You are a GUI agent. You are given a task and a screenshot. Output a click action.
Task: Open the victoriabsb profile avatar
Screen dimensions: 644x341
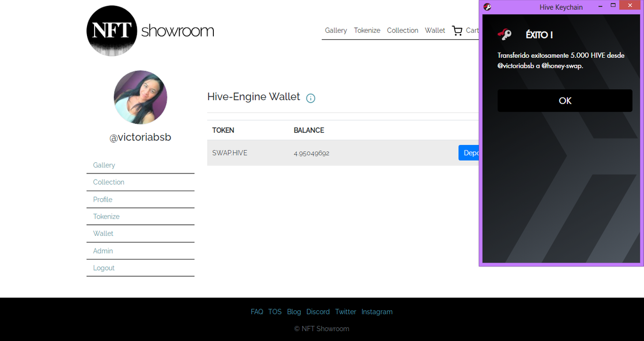point(140,97)
